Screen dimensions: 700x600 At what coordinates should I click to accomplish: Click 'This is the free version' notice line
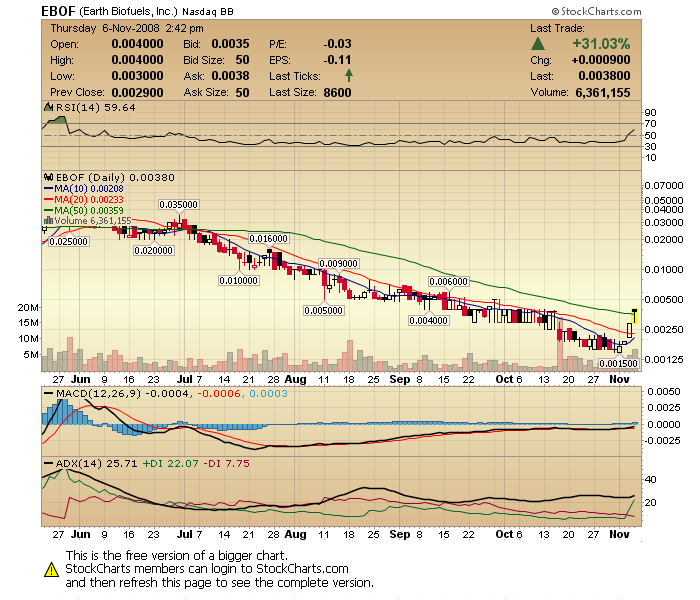click(177, 555)
